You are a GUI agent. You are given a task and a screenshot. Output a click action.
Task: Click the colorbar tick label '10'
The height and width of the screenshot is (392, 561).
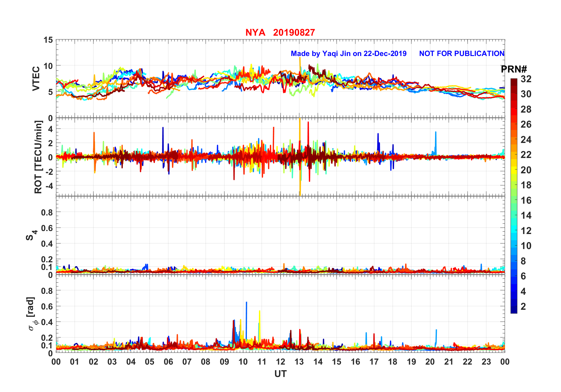click(x=526, y=246)
